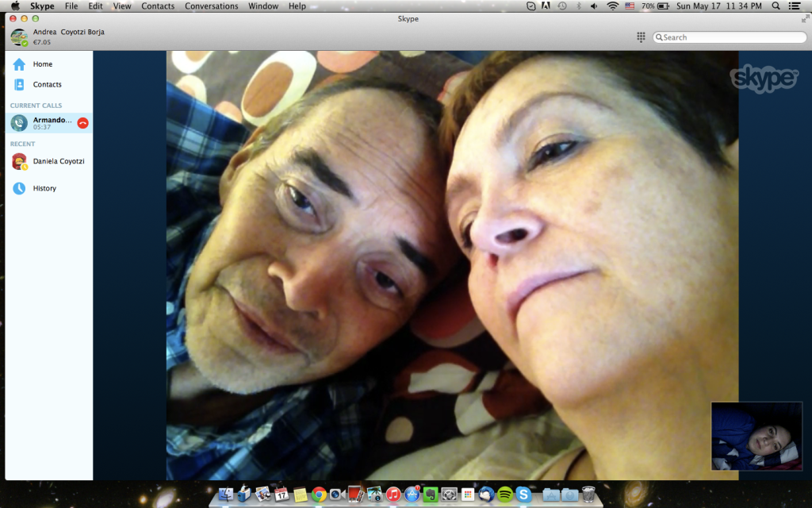Open the Wi-Fi status menu
The image size is (812, 508).
click(x=612, y=6)
